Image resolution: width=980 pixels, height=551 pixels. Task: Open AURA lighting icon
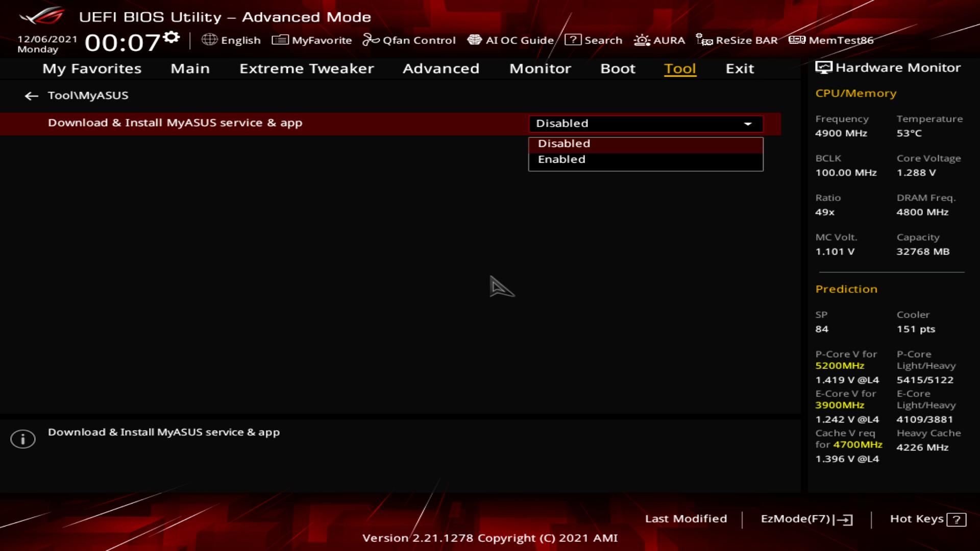click(x=642, y=40)
